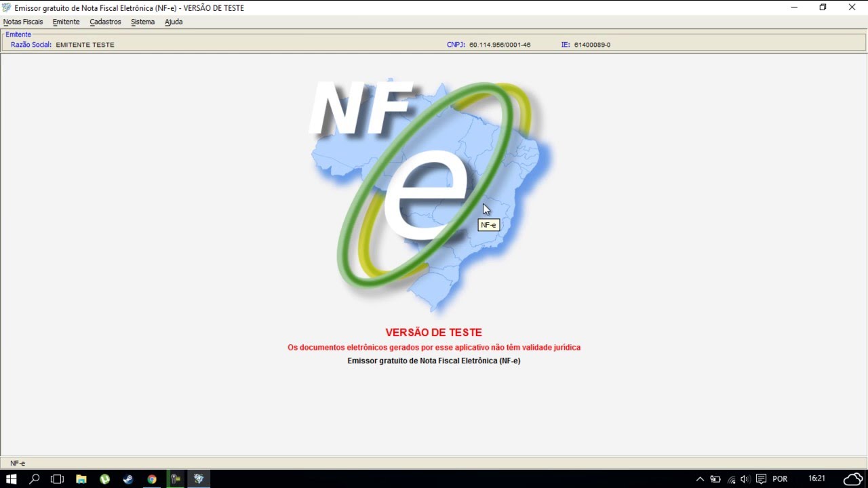Open the Cadastros menu
868x488 pixels.
[105, 22]
